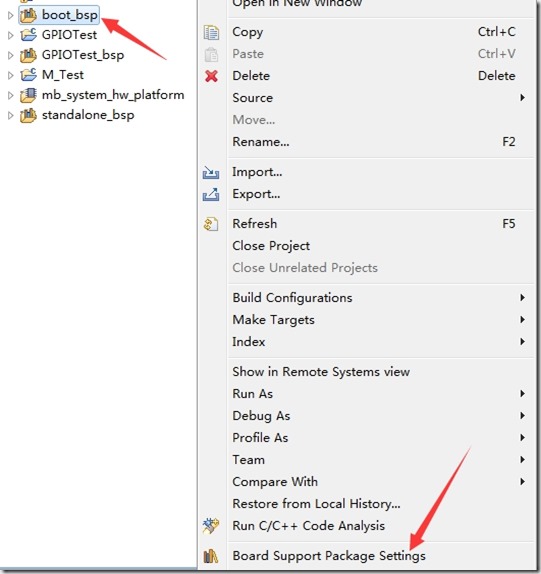Click the GPIOTest C project folder icon
This screenshot has height=574, width=541.
[28, 35]
